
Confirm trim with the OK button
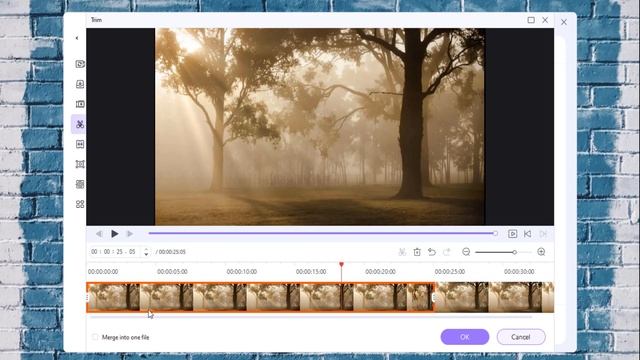tap(464, 337)
